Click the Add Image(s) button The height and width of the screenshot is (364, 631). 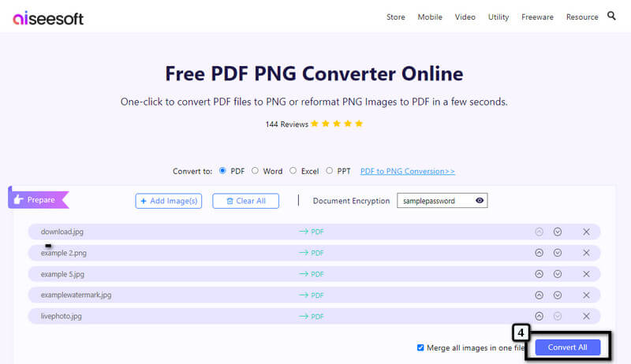click(x=169, y=201)
